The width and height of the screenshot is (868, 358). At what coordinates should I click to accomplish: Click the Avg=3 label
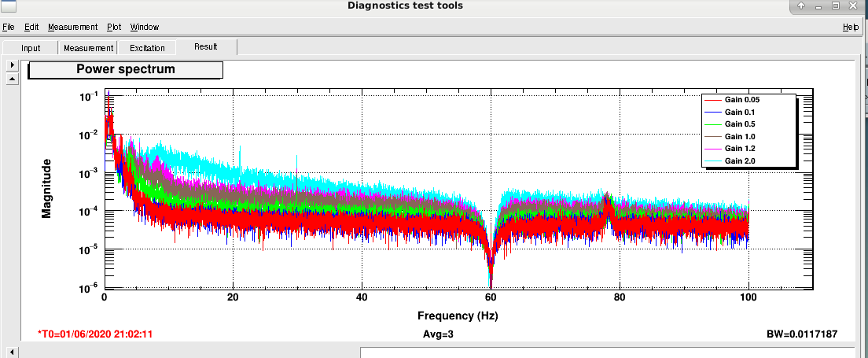coord(438,334)
